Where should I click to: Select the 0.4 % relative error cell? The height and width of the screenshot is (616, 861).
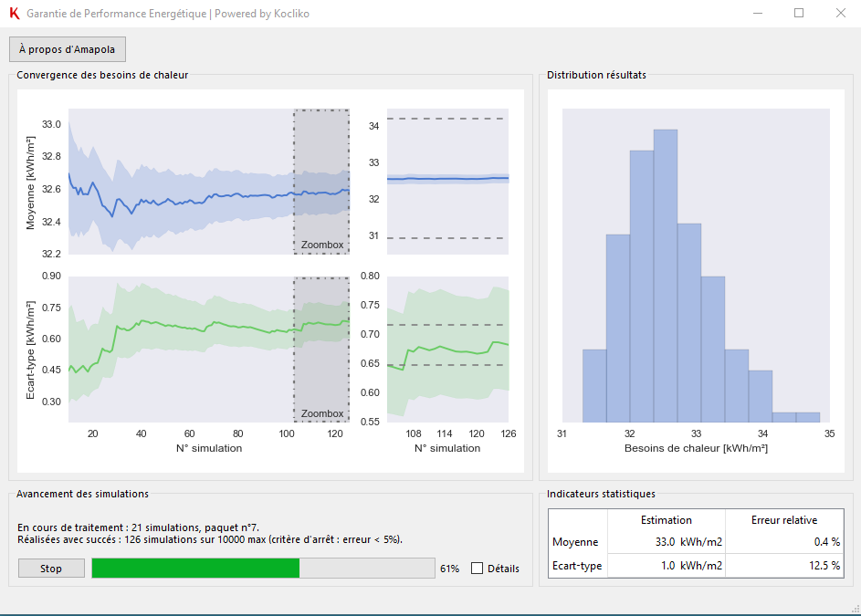[x=784, y=542]
